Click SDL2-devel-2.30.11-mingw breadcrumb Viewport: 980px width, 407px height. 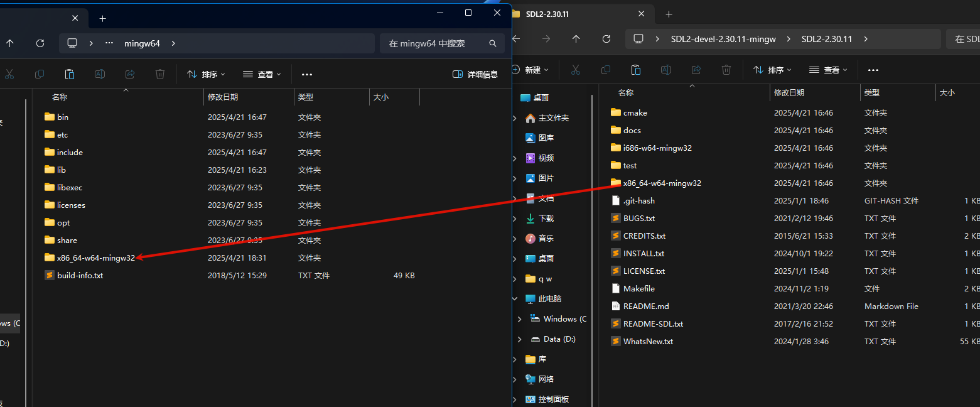click(723, 39)
